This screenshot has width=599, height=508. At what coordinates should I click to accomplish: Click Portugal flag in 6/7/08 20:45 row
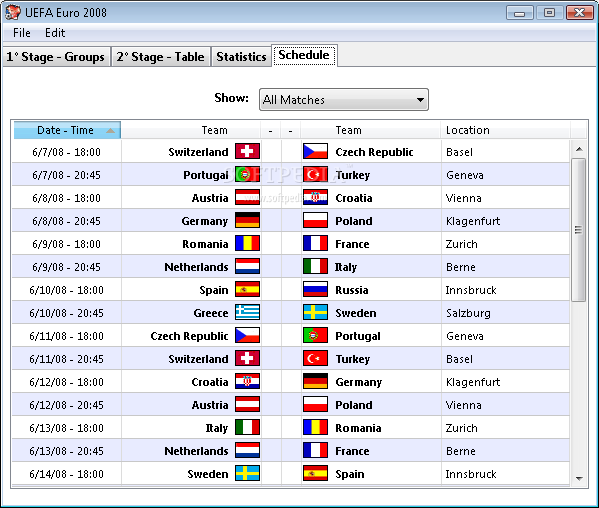247,175
